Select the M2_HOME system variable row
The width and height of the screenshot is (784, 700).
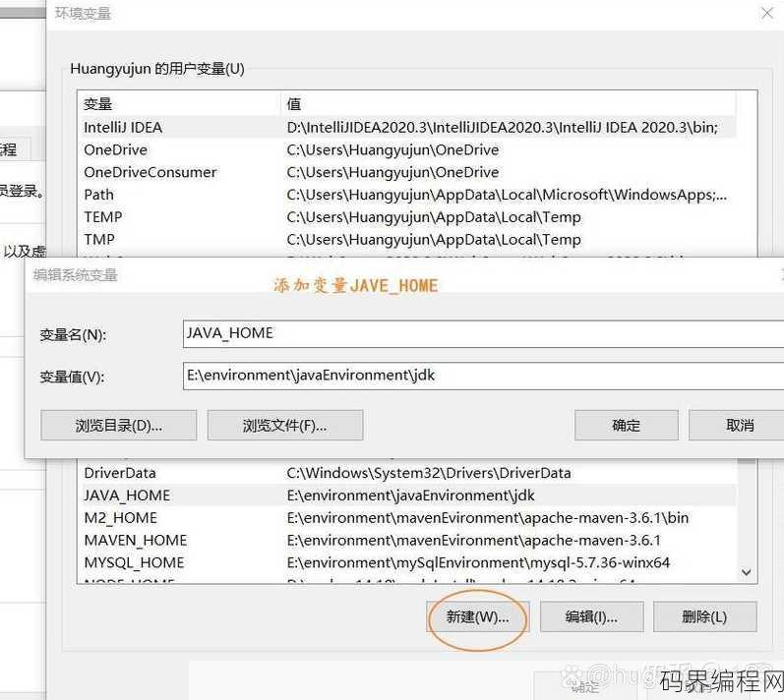pyautogui.click(x=406, y=518)
